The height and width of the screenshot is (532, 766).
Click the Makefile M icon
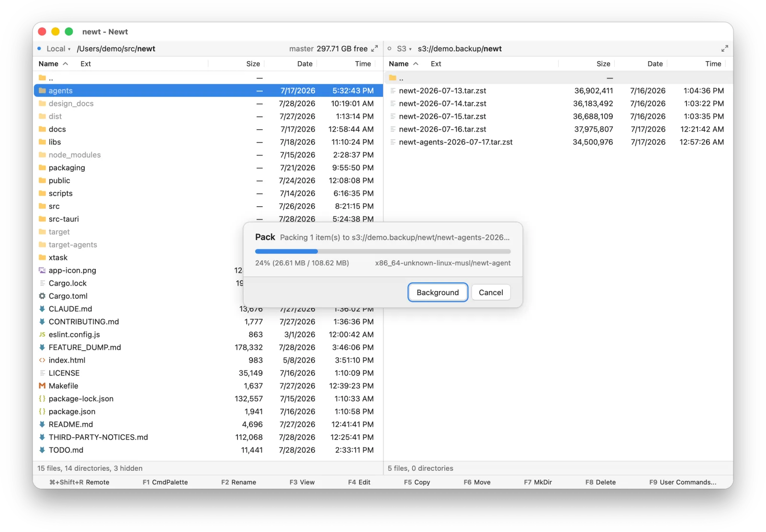[42, 386]
